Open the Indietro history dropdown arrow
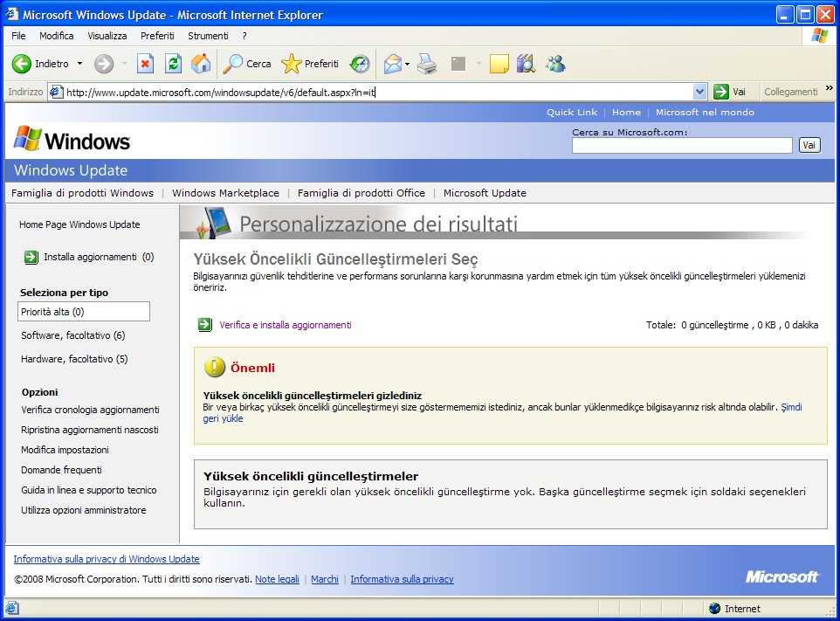 (x=79, y=64)
